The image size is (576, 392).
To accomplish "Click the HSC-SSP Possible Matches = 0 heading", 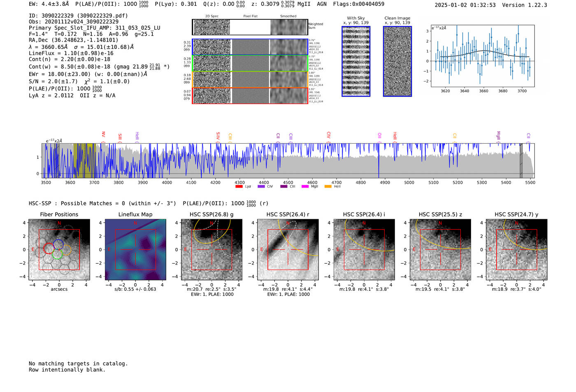I will [102, 204].
